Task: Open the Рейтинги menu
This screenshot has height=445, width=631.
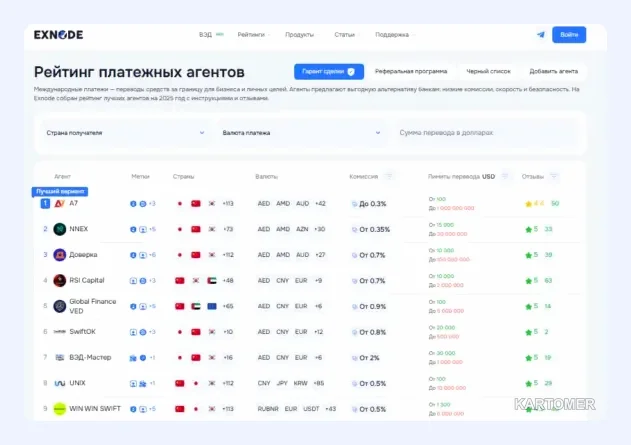Action: pyautogui.click(x=251, y=35)
